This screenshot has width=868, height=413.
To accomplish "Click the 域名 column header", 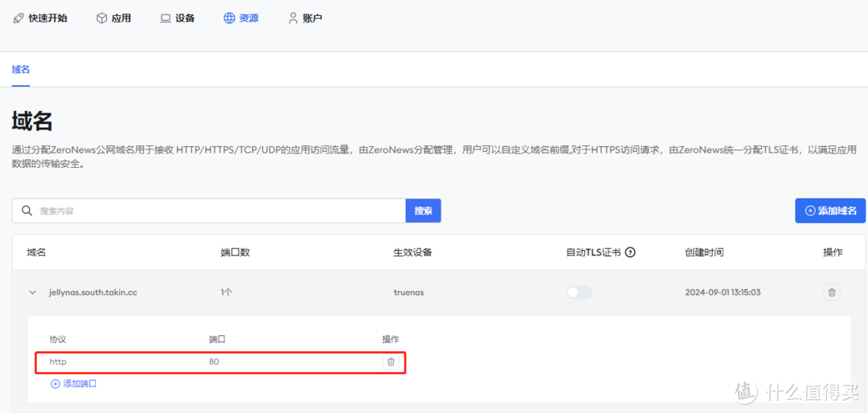I will [x=36, y=252].
